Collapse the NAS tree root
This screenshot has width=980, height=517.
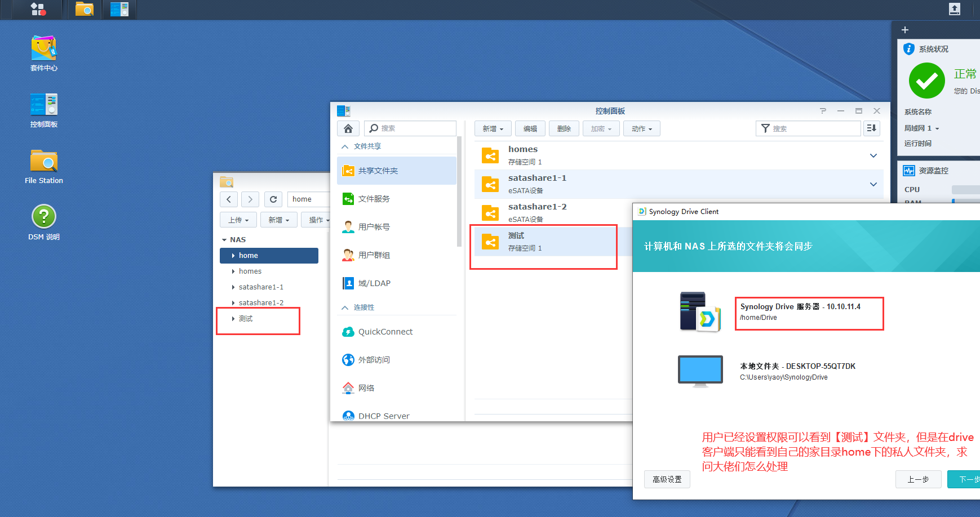coord(224,240)
